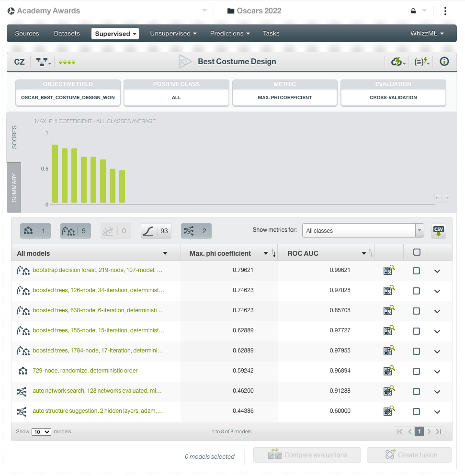Toggle the deepnet filter showing 2

click(196, 231)
